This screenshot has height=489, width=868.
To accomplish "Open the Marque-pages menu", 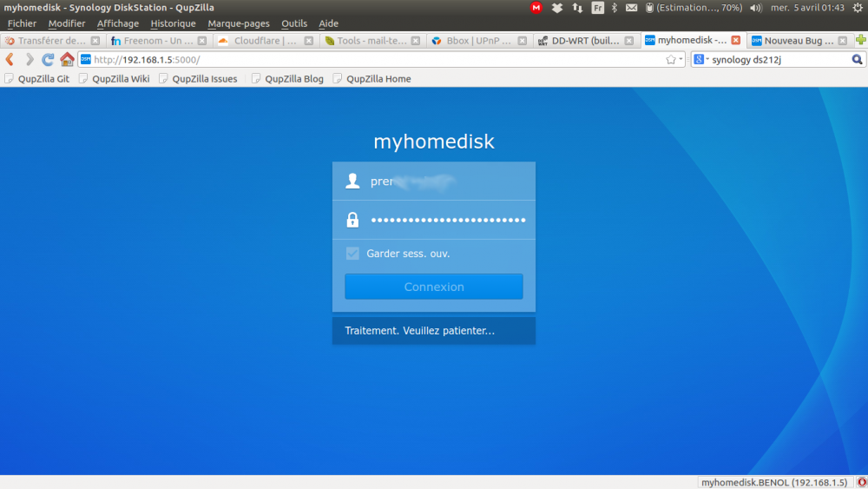I will (239, 23).
